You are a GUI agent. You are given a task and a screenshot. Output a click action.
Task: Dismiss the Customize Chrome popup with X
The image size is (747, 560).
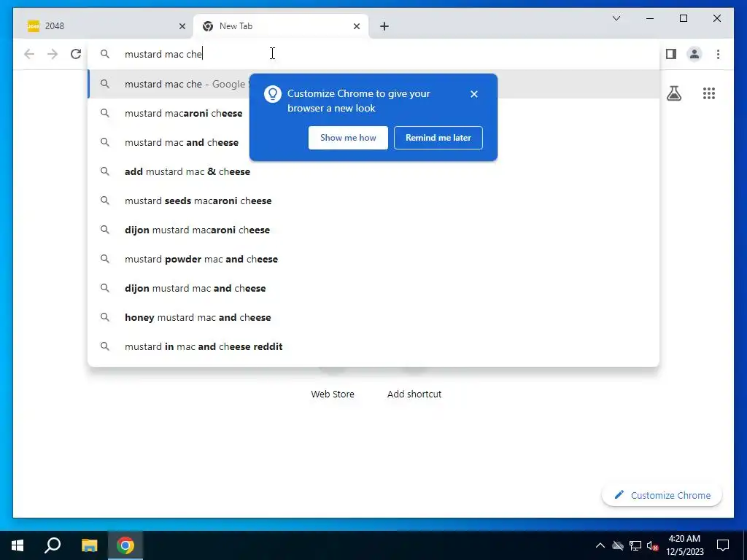[473, 94]
